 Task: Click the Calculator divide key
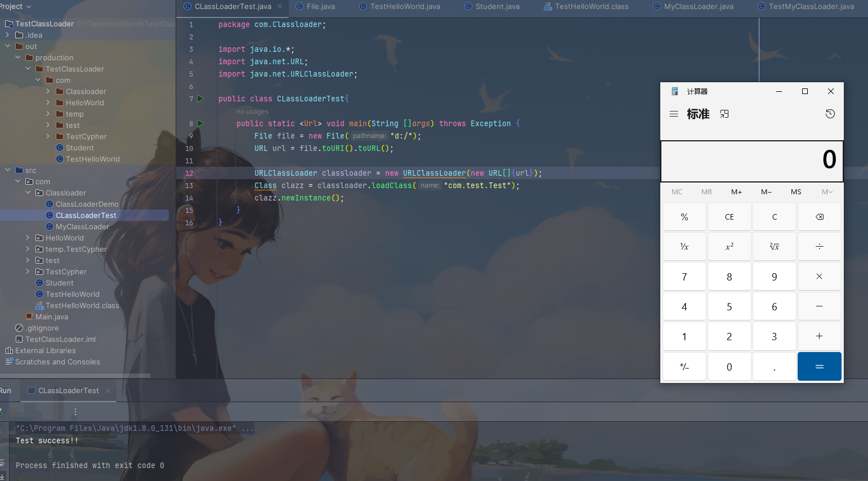click(820, 247)
